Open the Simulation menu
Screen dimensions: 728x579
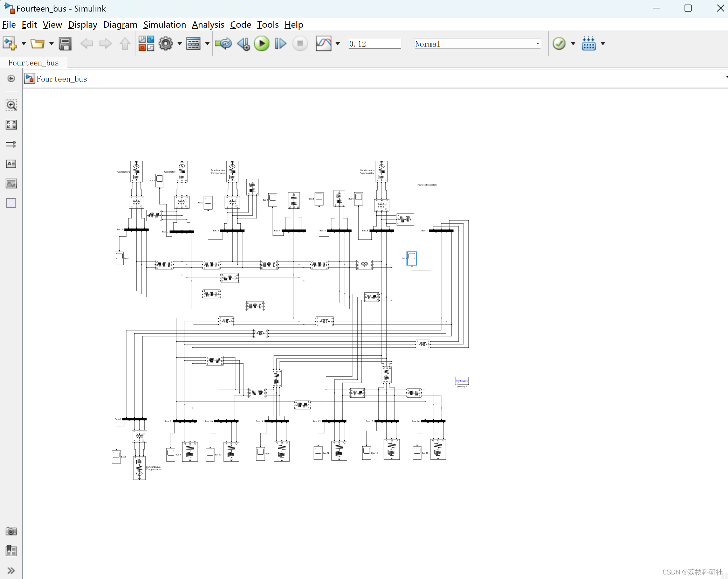(x=164, y=25)
